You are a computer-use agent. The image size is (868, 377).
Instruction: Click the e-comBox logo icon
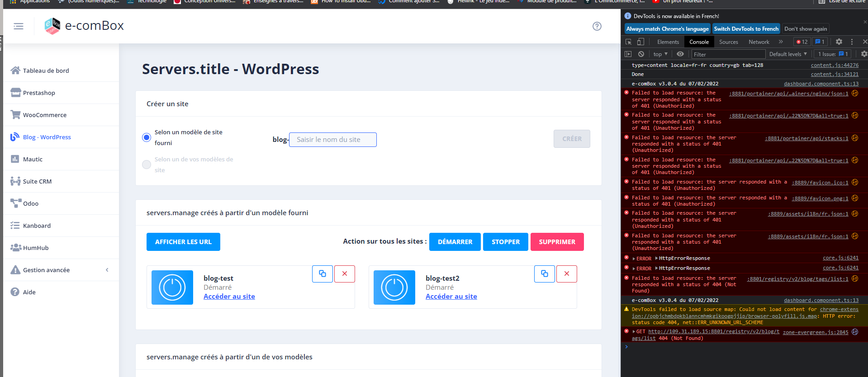[x=52, y=26]
